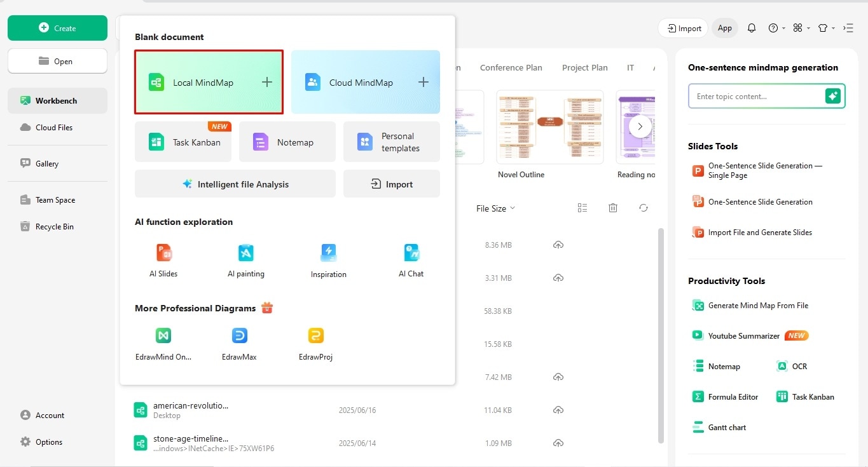This screenshot has height=467, width=868.
Task: Switch to Conference Plan template tab
Action: click(x=511, y=67)
